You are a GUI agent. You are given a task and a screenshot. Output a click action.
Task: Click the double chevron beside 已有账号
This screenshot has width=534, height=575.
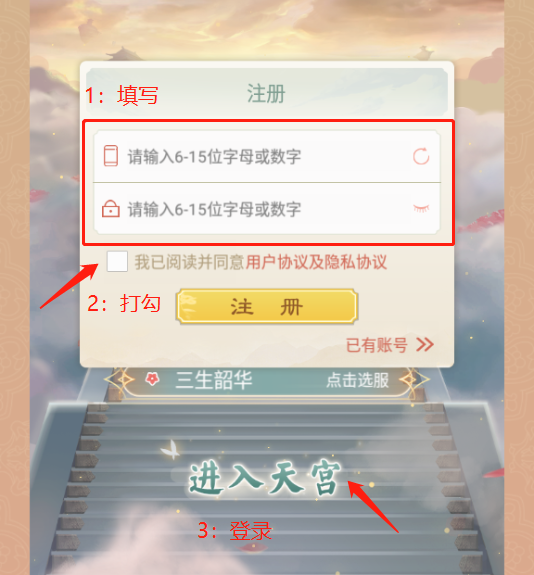coord(425,345)
